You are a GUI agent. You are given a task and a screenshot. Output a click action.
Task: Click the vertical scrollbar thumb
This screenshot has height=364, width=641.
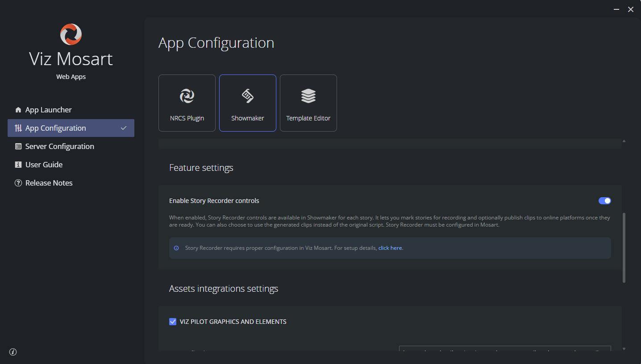coord(624,248)
